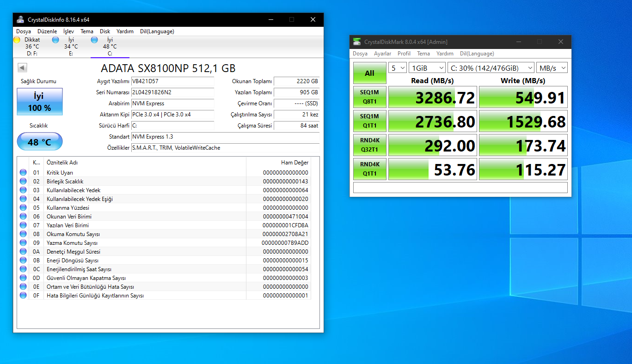Click the 48 °C temperature indicator
The width and height of the screenshot is (632, 364).
(40, 142)
